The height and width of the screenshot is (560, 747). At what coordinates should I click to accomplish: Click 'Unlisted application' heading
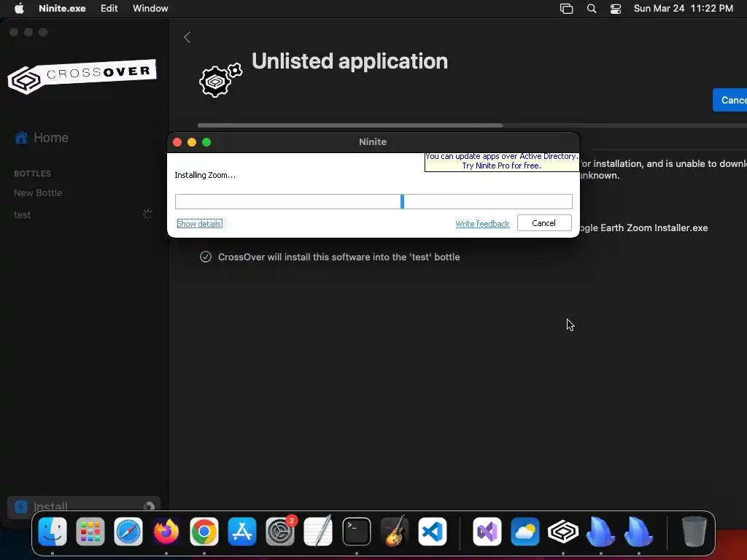[349, 61]
